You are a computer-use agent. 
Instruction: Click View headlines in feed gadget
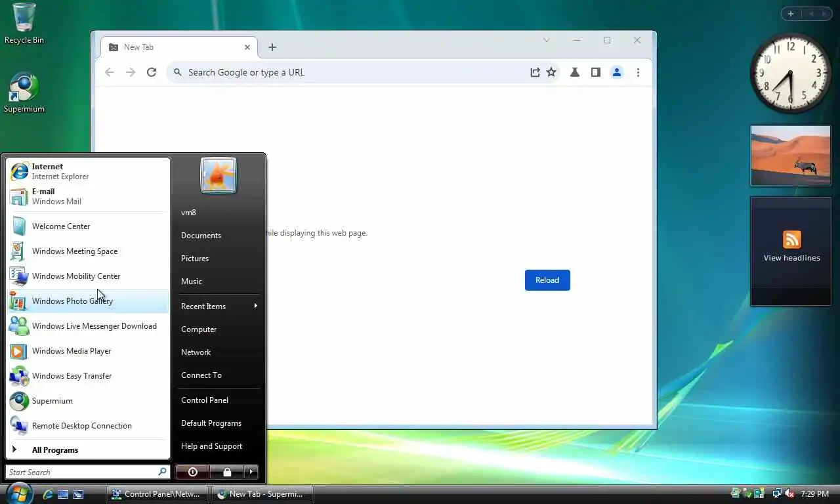(x=791, y=258)
